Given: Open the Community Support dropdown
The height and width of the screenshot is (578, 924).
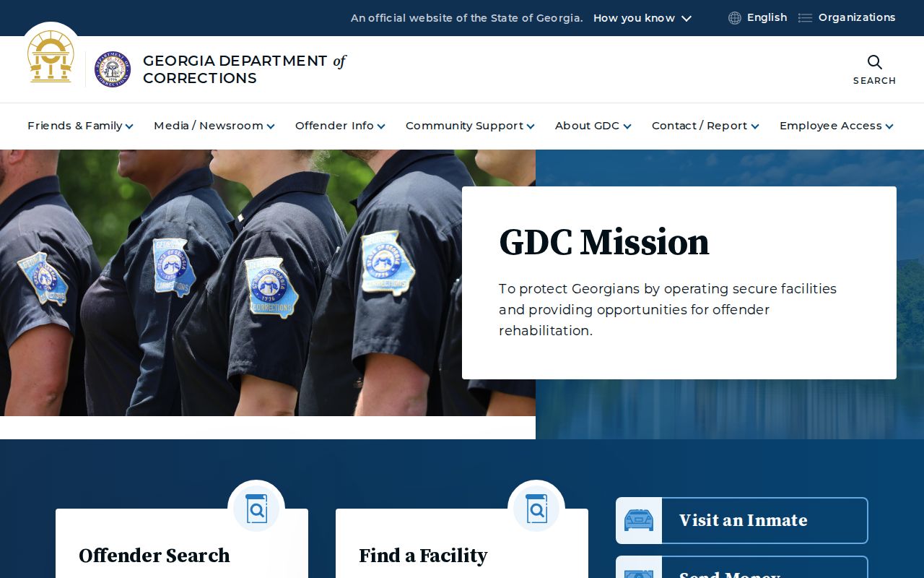Looking at the screenshot, I should [x=470, y=126].
